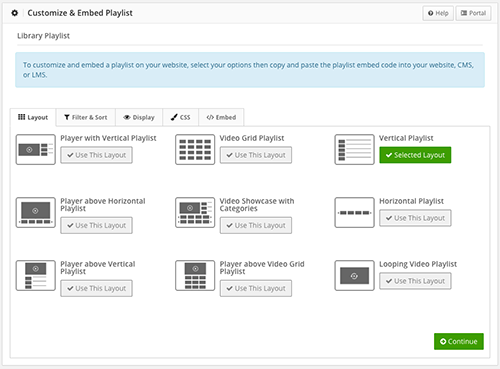Open the Help button
Image resolution: width=500 pixels, height=369 pixels.
(438, 13)
